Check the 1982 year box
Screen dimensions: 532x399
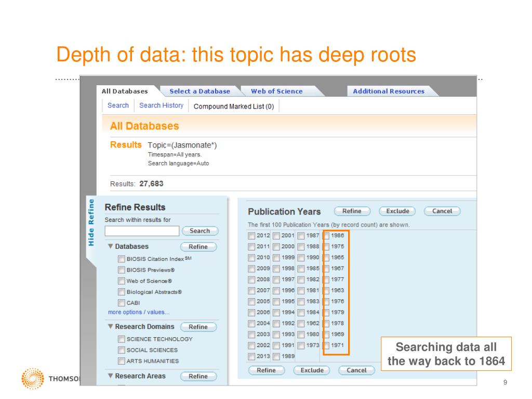[301, 280]
